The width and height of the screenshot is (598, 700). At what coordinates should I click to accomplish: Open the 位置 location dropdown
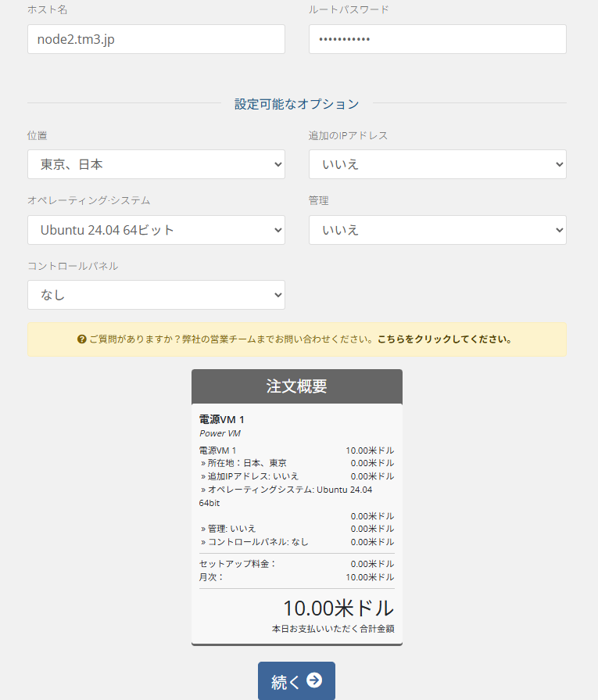(x=156, y=164)
